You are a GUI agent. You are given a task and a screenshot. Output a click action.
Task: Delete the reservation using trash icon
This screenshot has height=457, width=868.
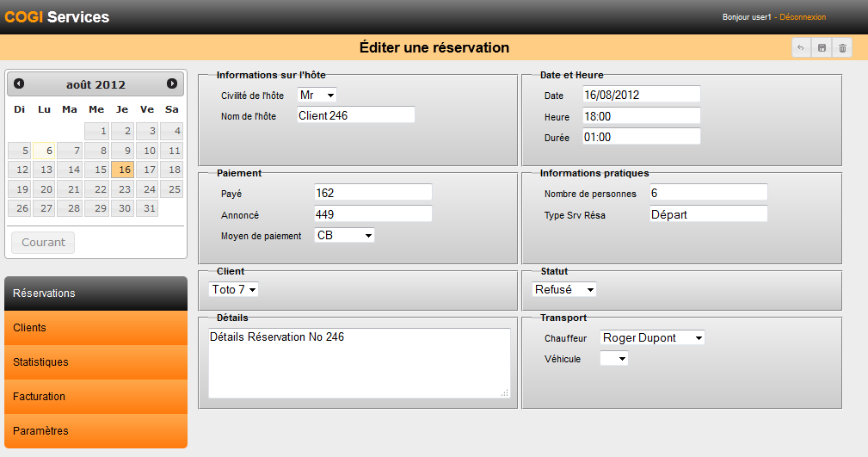click(x=842, y=48)
